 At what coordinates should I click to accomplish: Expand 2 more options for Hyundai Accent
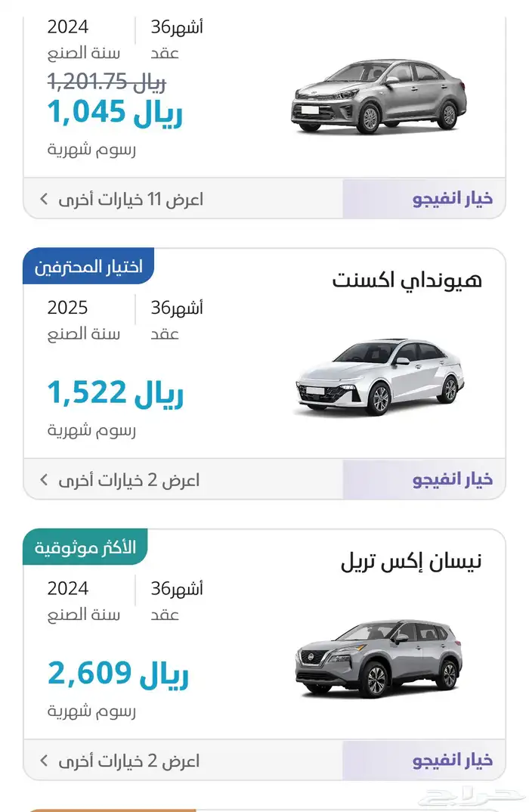130,480
